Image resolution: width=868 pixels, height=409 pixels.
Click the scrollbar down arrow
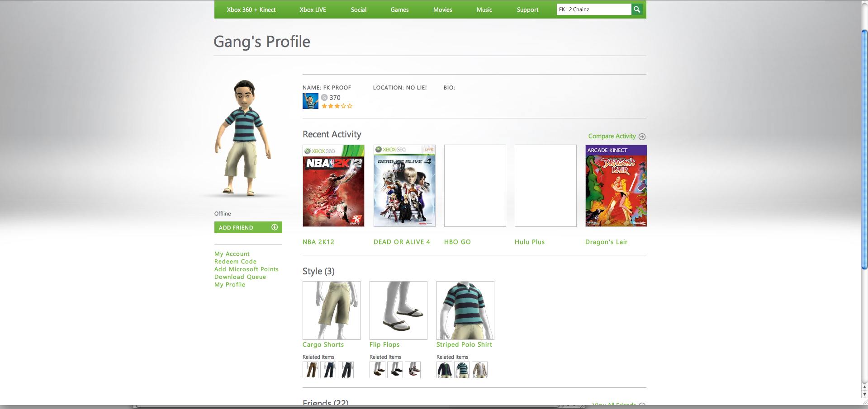point(864,395)
